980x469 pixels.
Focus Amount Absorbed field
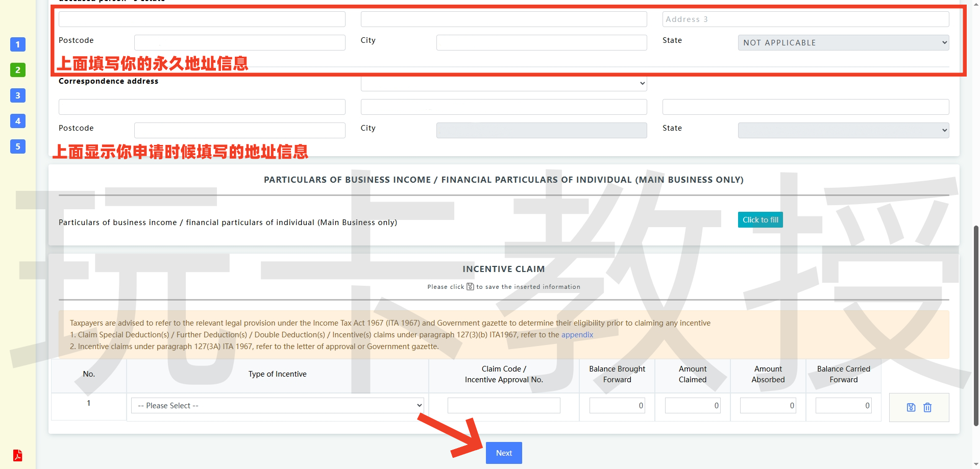[768, 406]
